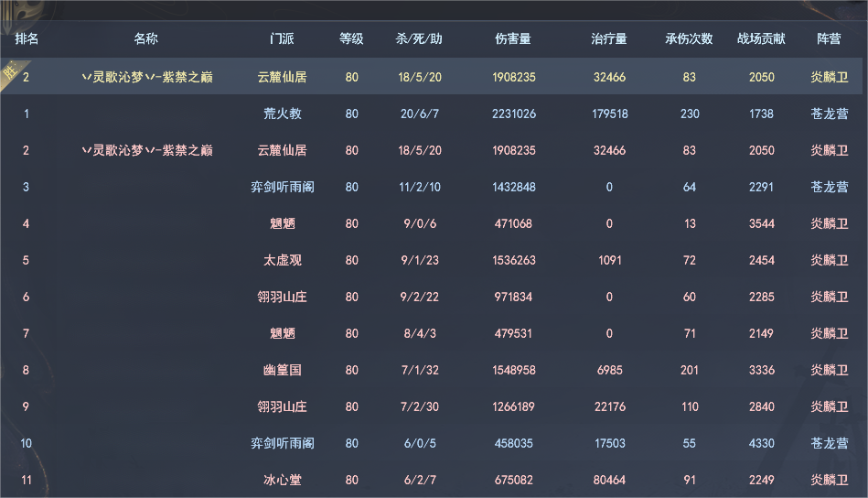Click healing value 17503

click(609, 442)
